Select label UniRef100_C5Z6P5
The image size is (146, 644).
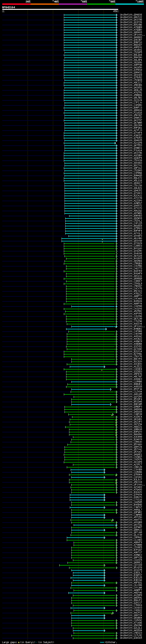click(x=131, y=52)
